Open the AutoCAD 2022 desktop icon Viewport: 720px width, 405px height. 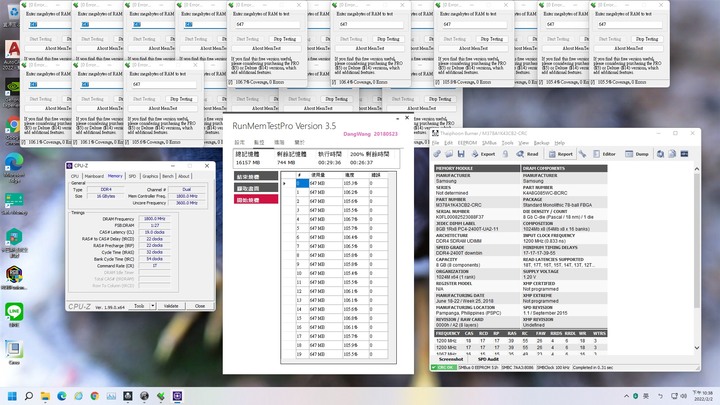coord(13,55)
